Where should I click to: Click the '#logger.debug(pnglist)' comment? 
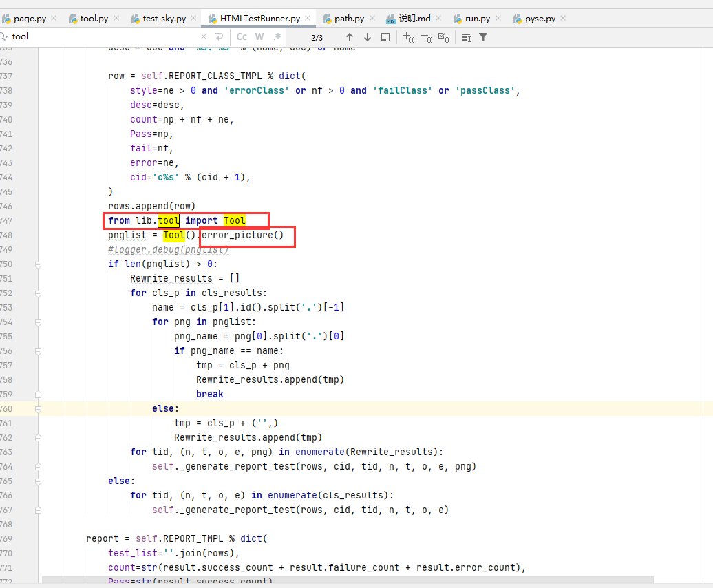tap(168, 250)
